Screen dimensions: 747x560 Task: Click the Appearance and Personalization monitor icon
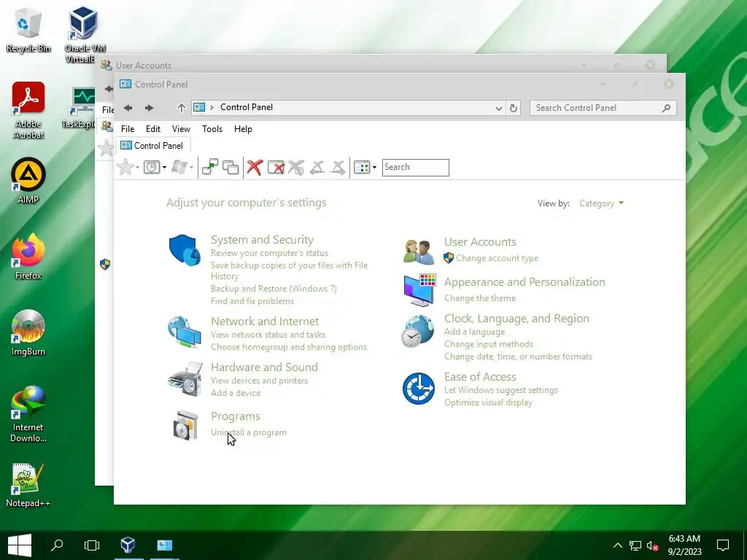coord(419,290)
